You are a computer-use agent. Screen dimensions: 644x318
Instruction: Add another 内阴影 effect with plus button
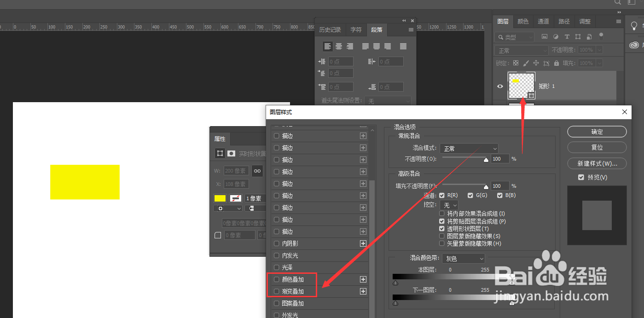pos(363,243)
